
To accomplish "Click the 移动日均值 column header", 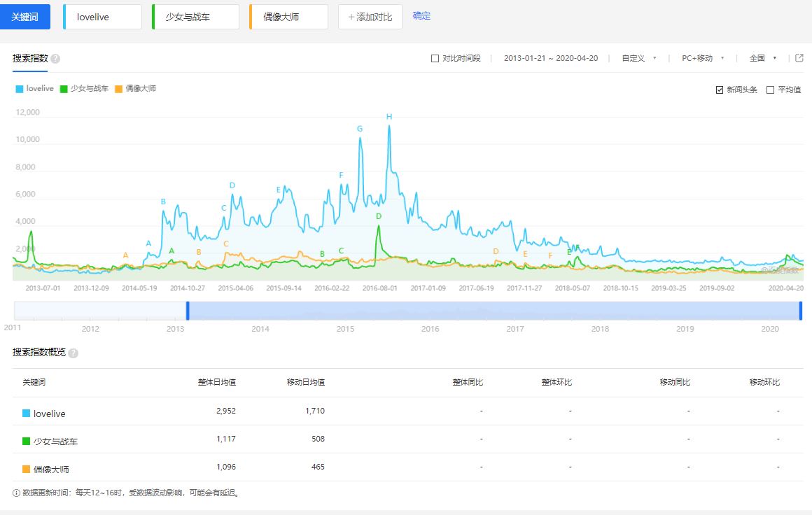I will click(306, 383).
